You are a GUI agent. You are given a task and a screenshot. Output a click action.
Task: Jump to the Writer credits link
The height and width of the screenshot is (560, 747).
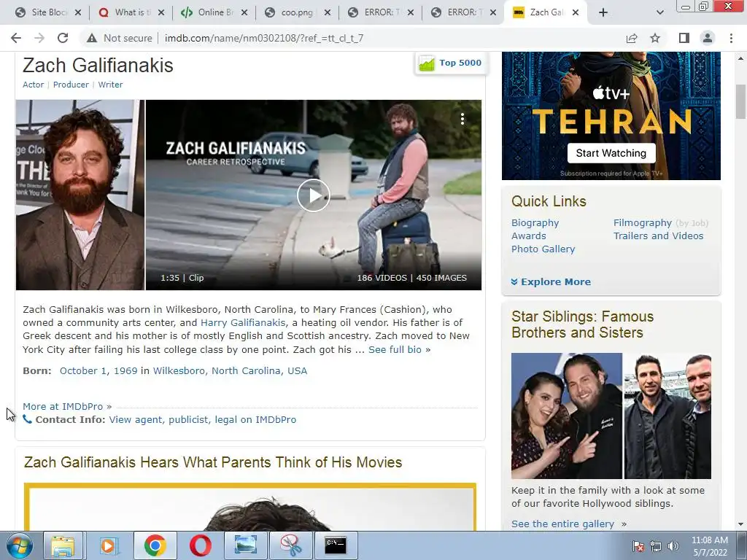click(x=110, y=85)
